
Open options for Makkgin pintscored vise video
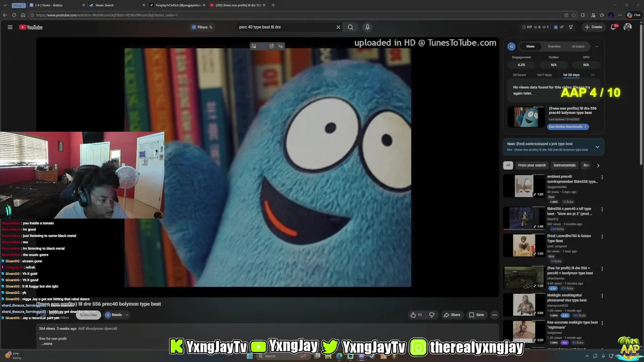(602, 296)
